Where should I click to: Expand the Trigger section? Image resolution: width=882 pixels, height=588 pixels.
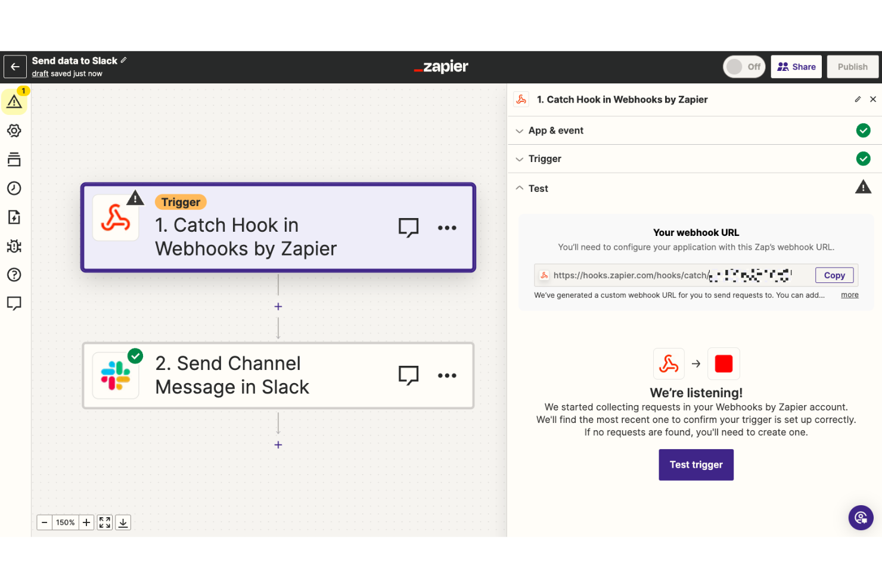694,159
